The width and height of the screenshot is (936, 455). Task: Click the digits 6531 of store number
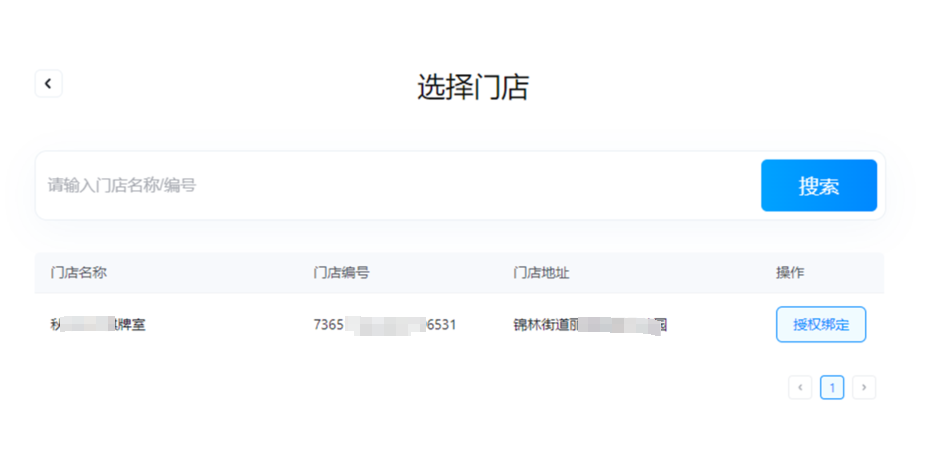pyautogui.click(x=441, y=325)
